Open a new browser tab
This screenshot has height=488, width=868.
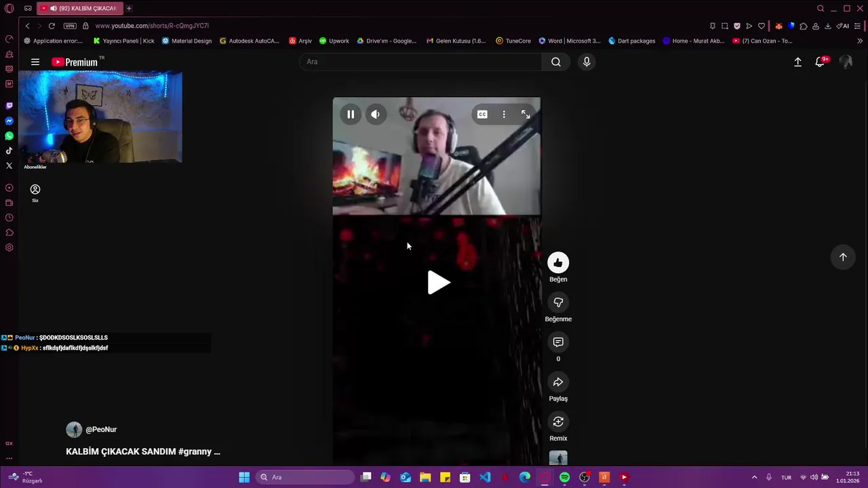pos(129,8)
